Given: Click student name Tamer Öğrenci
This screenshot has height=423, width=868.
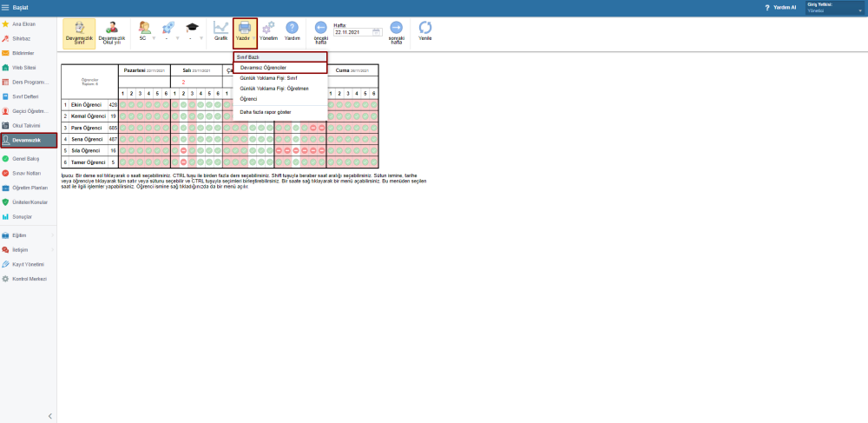Looking at the screenshot, I should tap(88, 162).
